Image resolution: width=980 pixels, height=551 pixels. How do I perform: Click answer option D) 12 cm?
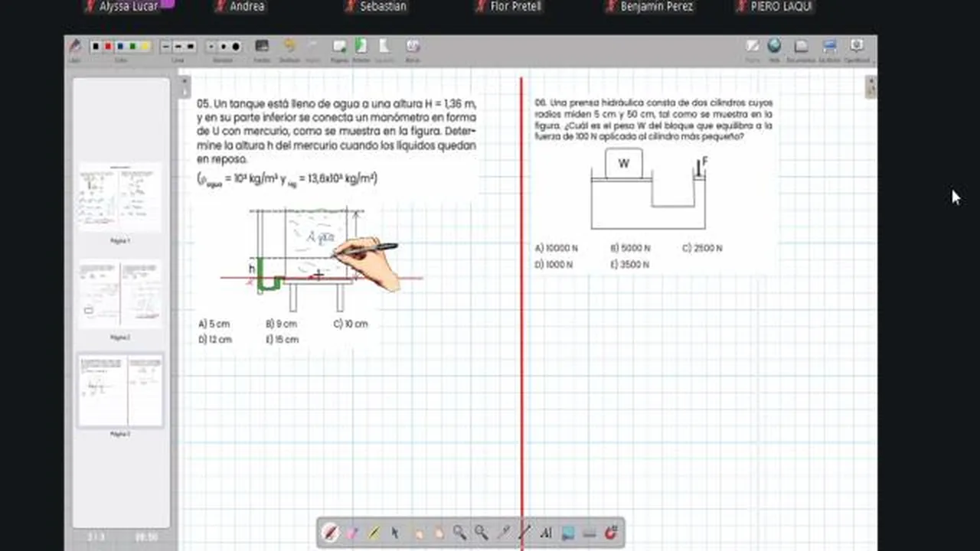tap(214, 339)
